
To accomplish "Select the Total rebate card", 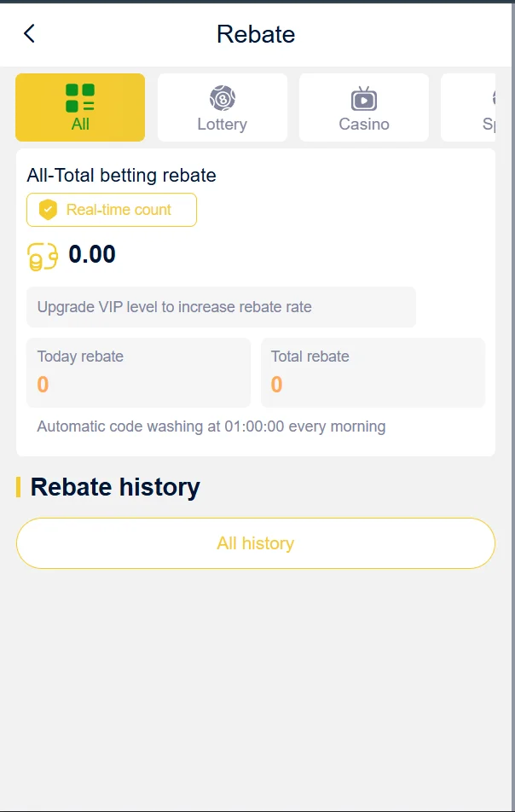I will click(x=373, y=373).
